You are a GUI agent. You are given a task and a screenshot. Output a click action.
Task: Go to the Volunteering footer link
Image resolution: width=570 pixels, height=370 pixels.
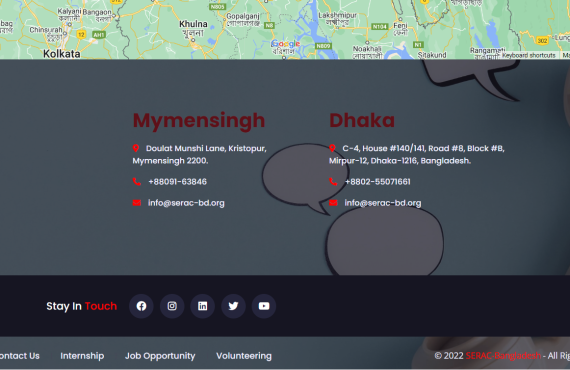click(244, 356)
